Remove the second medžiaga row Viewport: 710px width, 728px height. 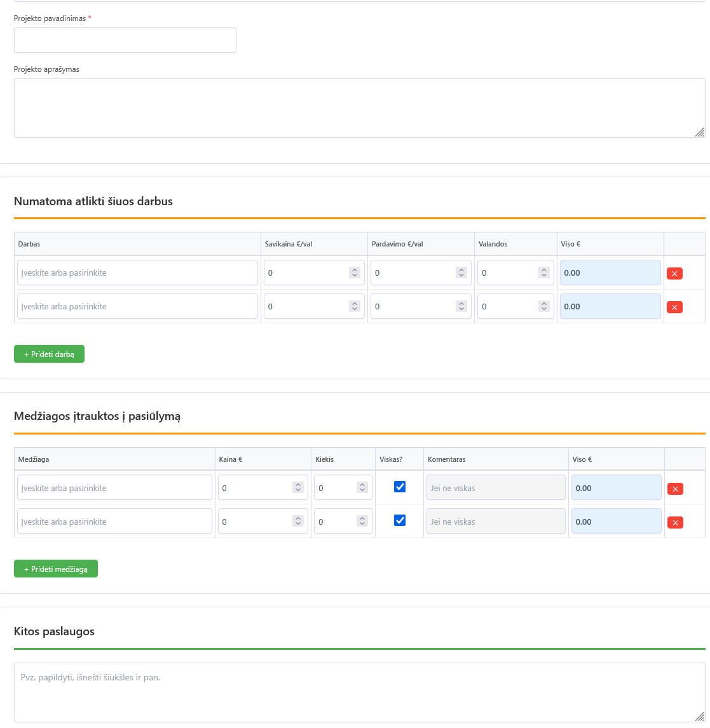(x=675, y=522)
